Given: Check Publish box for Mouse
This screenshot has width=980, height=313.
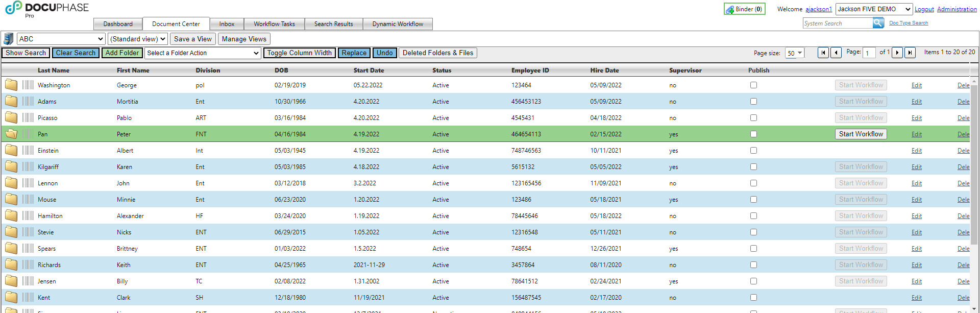Looking at the screenshot, I should click(x=753, y=200).
